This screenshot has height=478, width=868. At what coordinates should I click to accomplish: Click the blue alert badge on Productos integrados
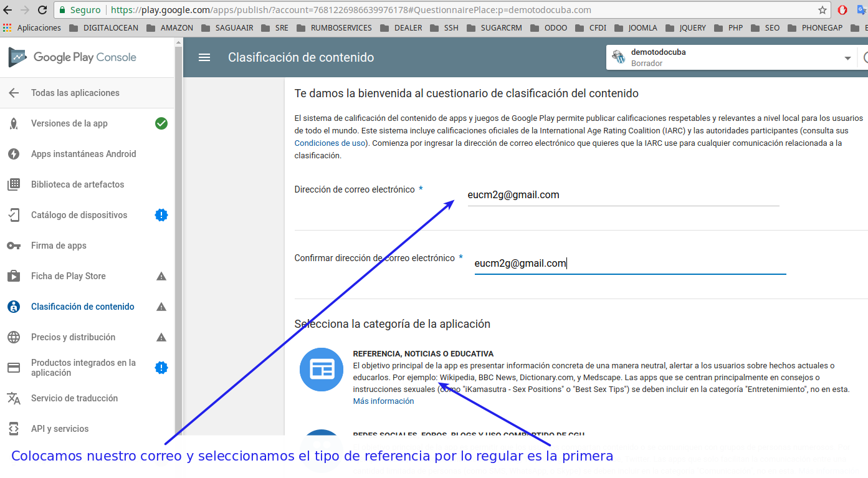[x=161, y=368]
